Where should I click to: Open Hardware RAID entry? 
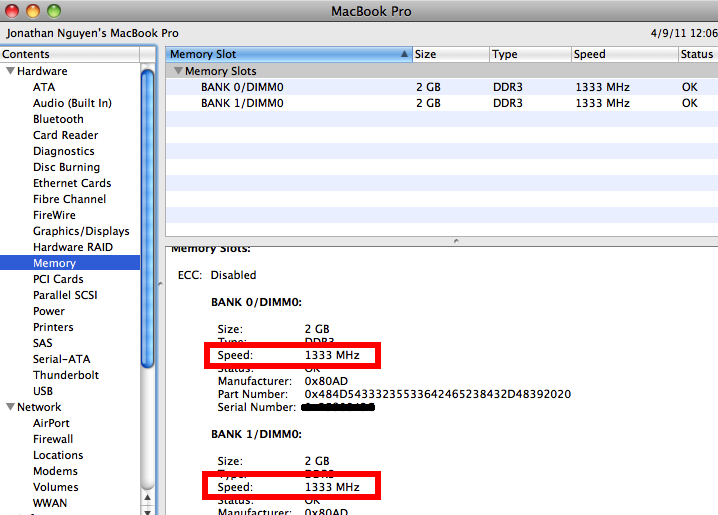coord(73,247)
